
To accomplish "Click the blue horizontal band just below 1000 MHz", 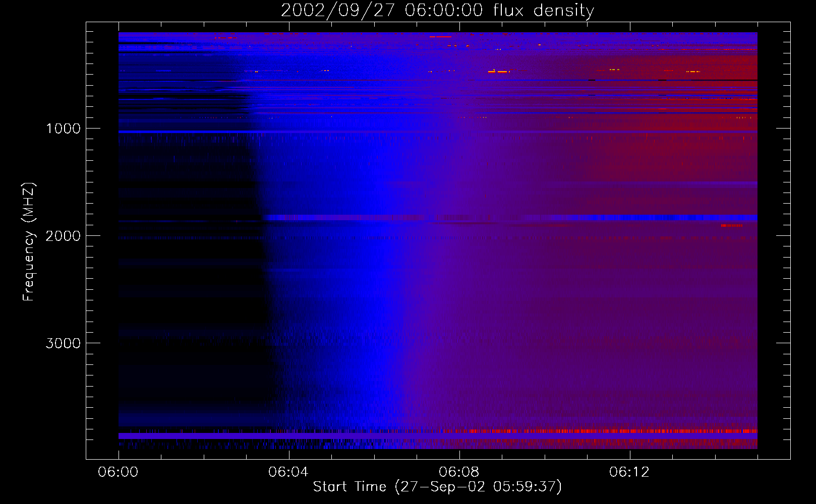I will 438,132.
